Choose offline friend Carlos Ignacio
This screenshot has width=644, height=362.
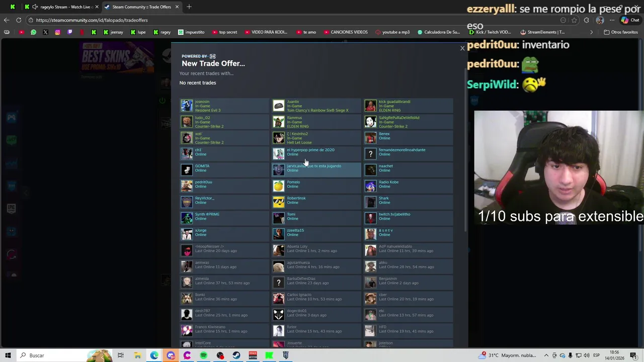316,299
